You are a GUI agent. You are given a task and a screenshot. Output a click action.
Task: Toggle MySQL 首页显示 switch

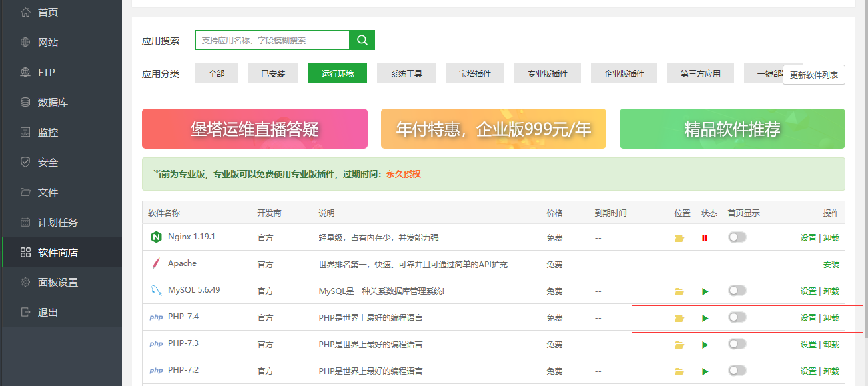[x=737, y=290]
